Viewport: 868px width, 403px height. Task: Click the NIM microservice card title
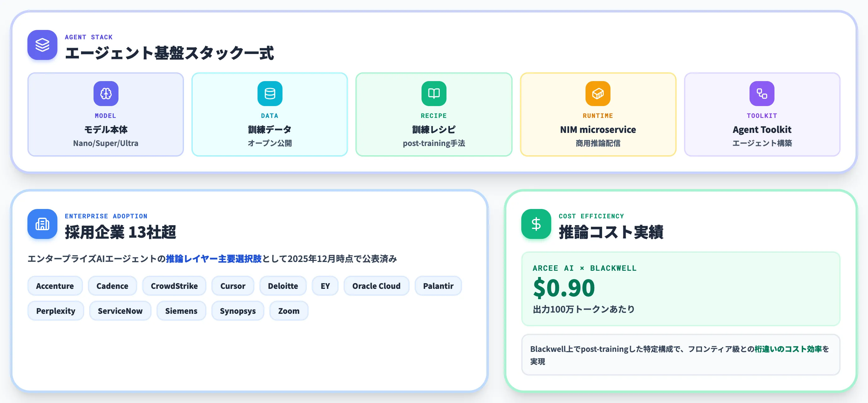point(598,129)
